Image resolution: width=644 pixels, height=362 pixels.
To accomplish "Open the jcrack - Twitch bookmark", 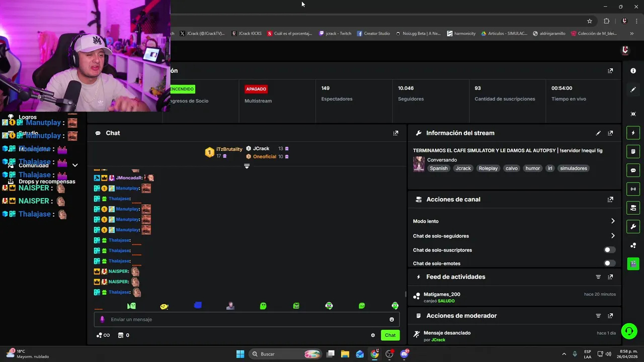I will [x=335, y=34].
